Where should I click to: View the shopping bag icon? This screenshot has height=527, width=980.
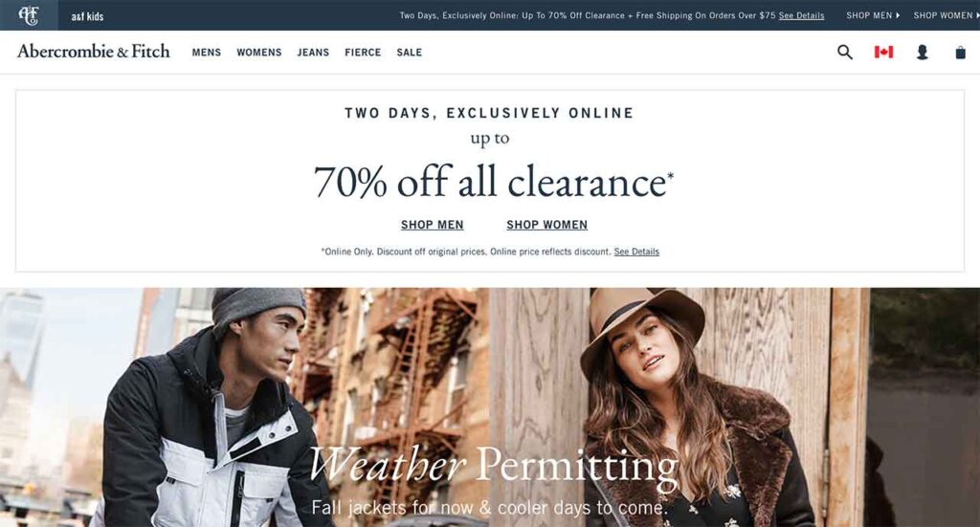pos(961,53)
